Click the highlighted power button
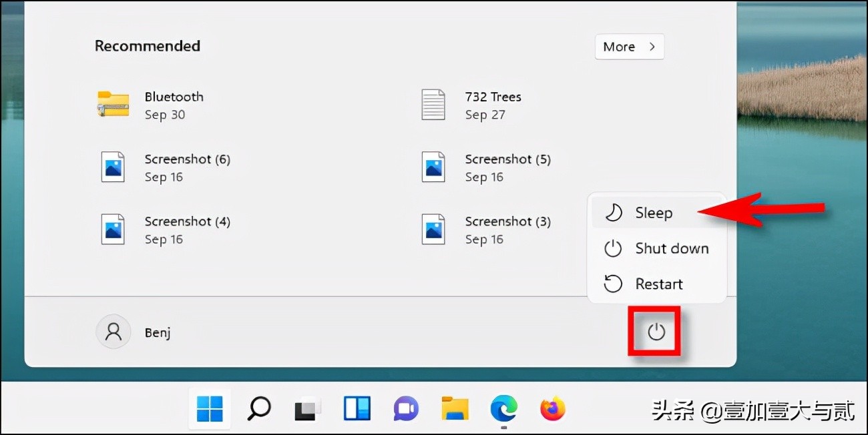 [654, 331]
